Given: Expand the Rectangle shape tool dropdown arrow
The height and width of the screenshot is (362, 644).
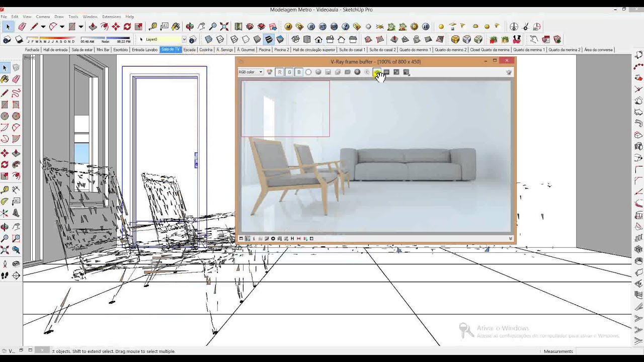Looking at the screenshot, I should [x=80, y=27].
